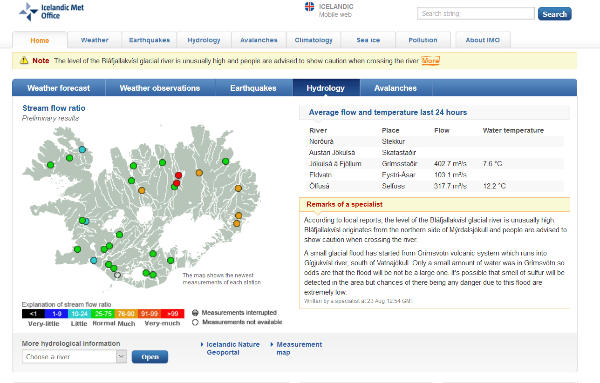The width and height of the screenshot is (600, 383).
Task: Click the white unavailable station marker on map
Action: point(117,275)
